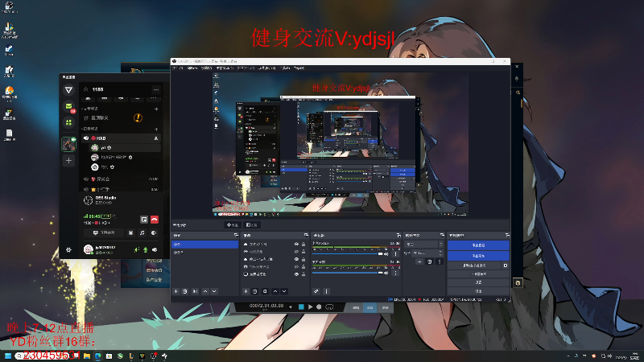This screenshot has height=362, width=644.
Task: Open the scene transition type dropdown
Action: click(425, 245)
